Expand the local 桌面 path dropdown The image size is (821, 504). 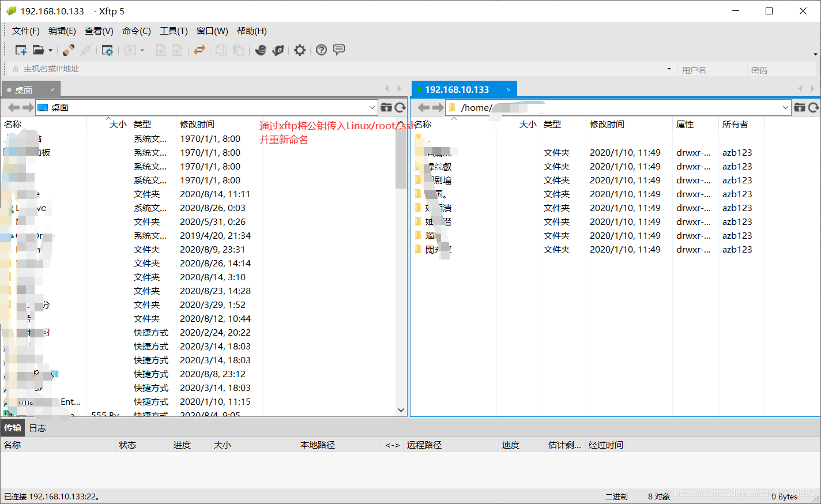[x=372, y=107]
